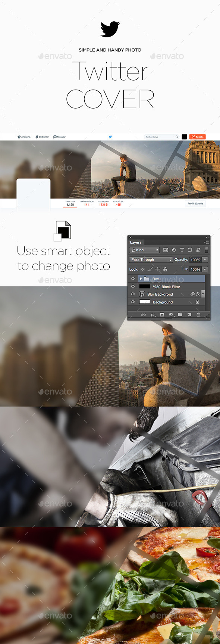
Task: Select the Box group layer
Action: (x=172, y=279)
